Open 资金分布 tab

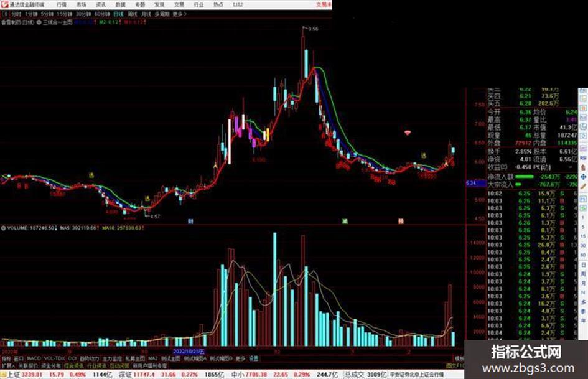click(x=50, y=365)
